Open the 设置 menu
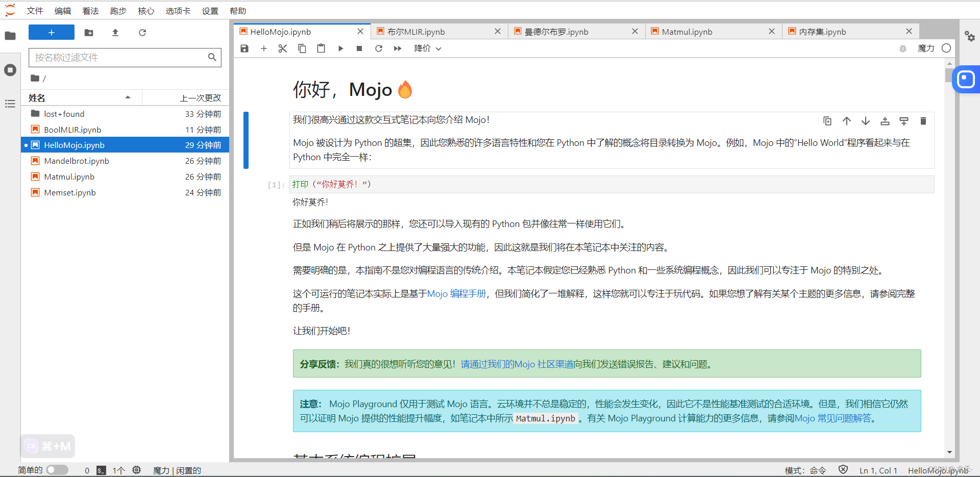This screenshot has height=477, width=980. [210, 11]
